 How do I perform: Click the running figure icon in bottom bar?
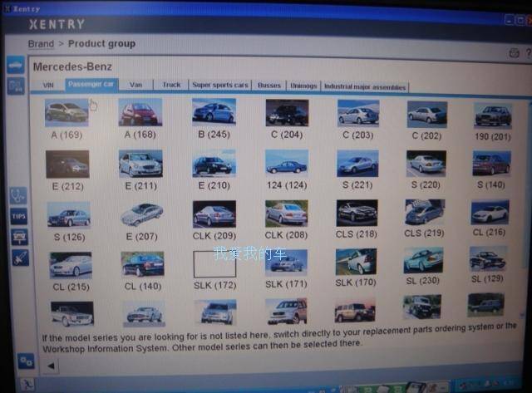point(27,385)
